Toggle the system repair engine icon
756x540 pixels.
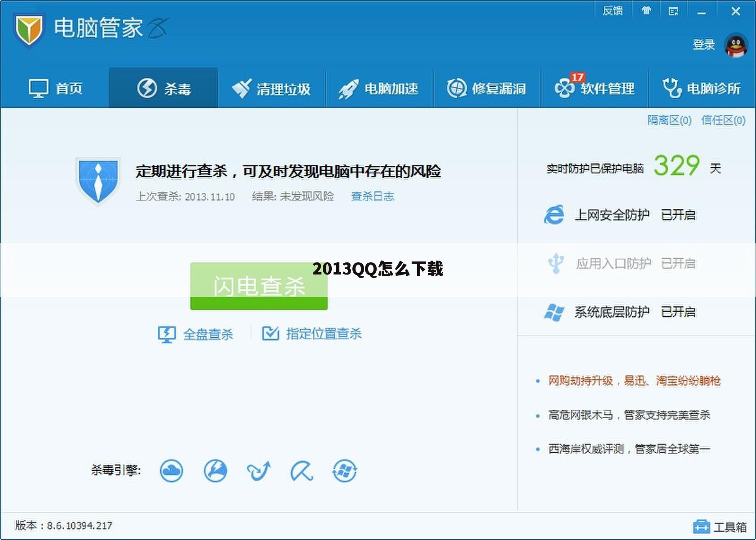(x=345, y=471)
